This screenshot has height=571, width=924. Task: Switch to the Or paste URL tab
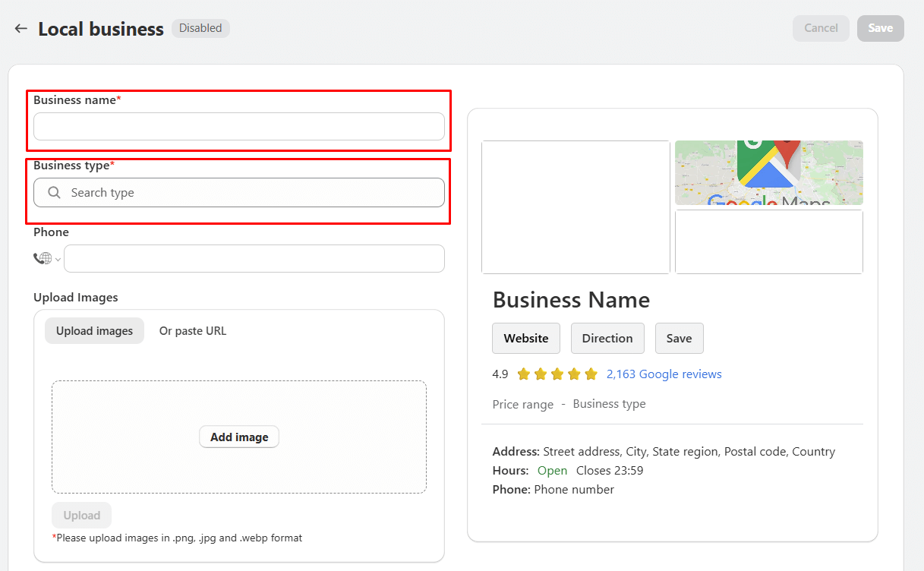click(x=192, y=330)
